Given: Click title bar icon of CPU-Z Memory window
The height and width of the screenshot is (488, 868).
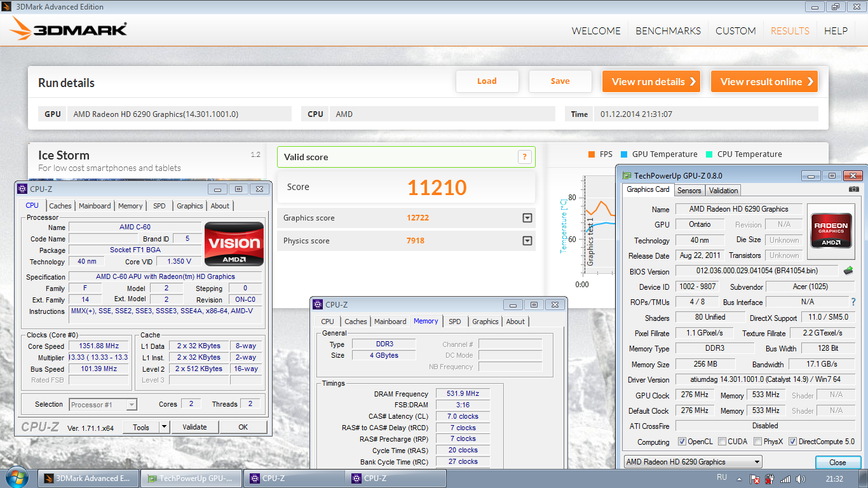Looking at the screenshot, I should click(318, 304).
